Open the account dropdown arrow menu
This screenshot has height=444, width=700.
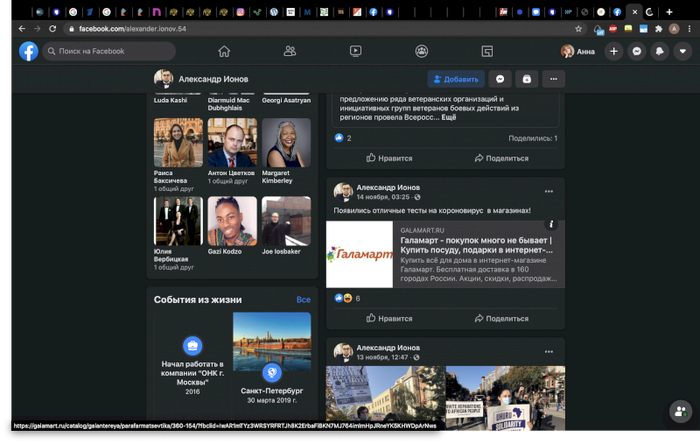[x=683, y=51]
